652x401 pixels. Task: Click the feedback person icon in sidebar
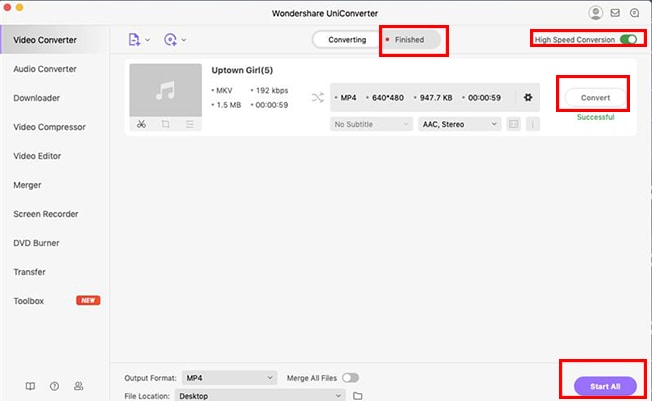79,386
